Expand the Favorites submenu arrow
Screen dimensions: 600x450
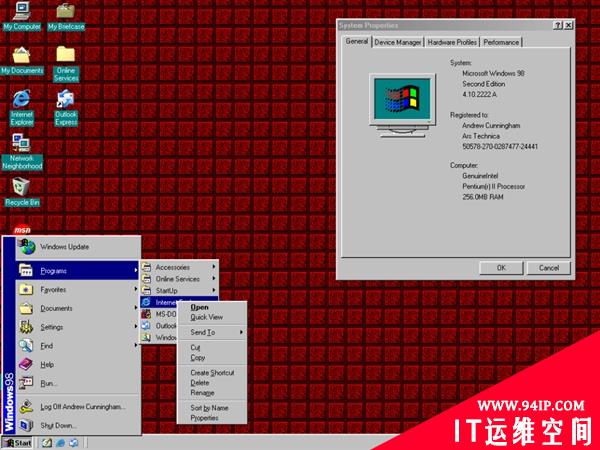[x=135, y=289]
